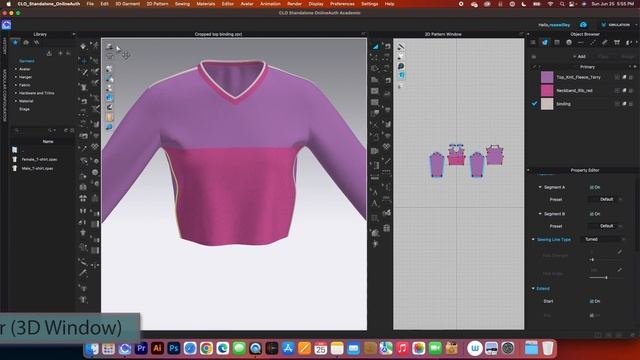Image resolution: width=640 pixels, height=360 pixels.
Task: Click the Neckband_Rib_red fabric name
Action: [x=574, y=91]
